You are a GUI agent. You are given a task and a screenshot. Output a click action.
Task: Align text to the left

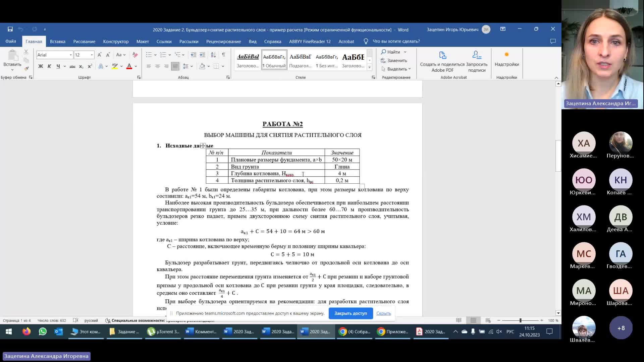click(149, 66)
